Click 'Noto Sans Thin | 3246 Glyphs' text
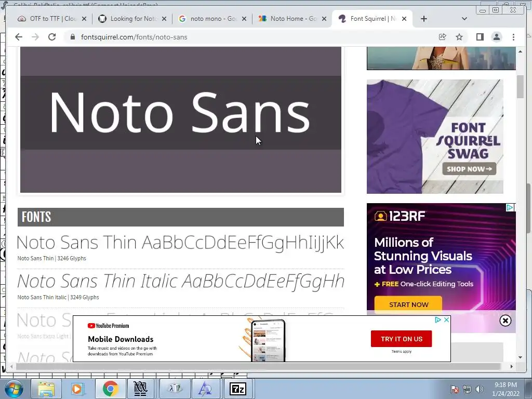Viewport: 532px width, 399px height. point(51,258)
